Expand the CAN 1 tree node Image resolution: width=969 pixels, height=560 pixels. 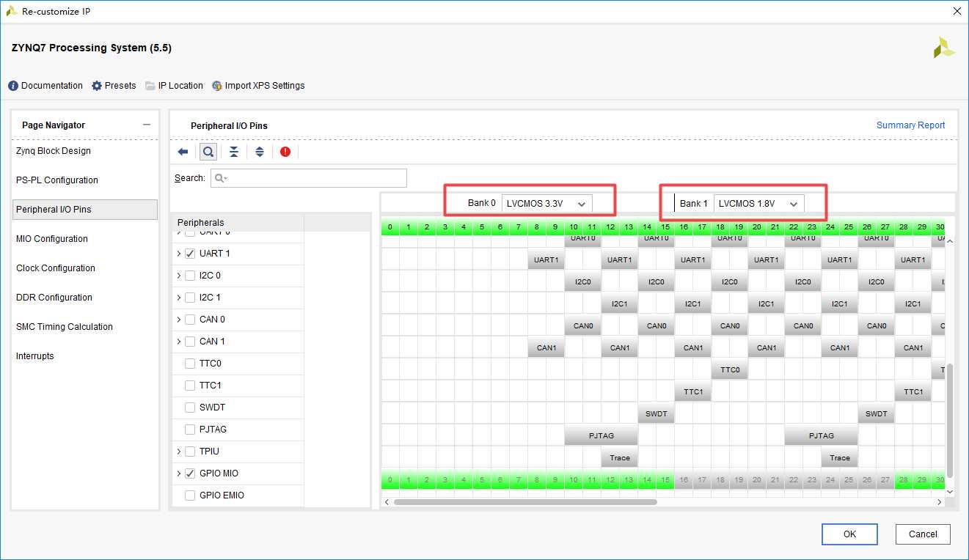(x=178, y=342)
